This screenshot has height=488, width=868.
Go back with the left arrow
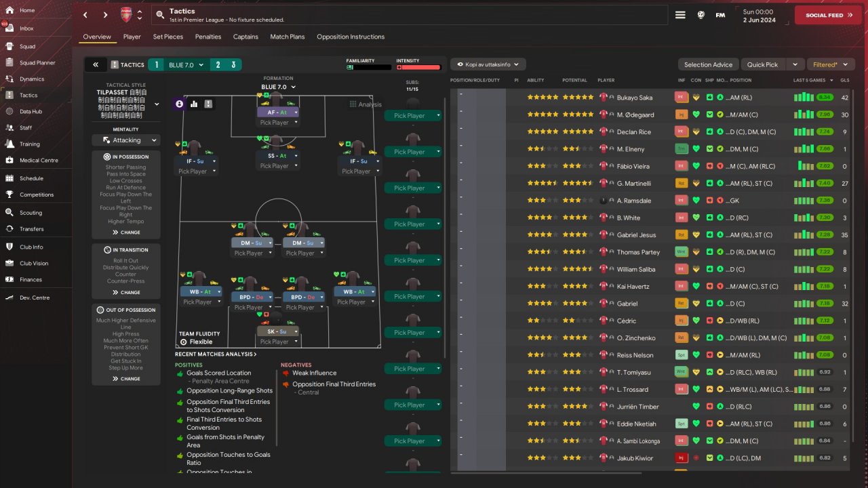click(x=85, y=15)
